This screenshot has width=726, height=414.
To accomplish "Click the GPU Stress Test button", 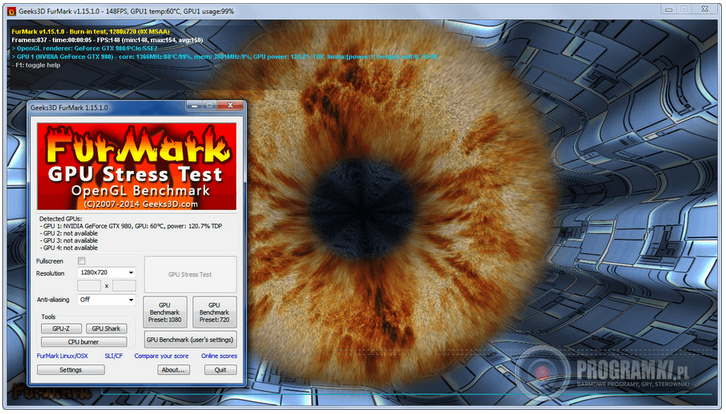I will (190, 275).
